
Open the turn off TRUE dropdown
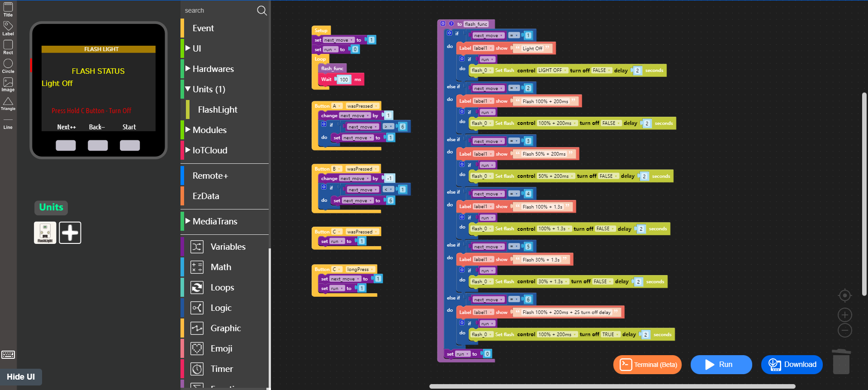pos(610,334)
